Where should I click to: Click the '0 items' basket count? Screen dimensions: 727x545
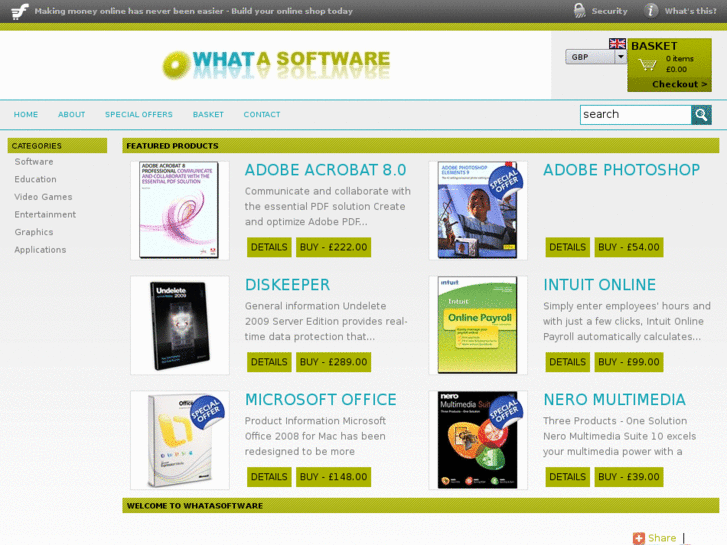[680, 59]
